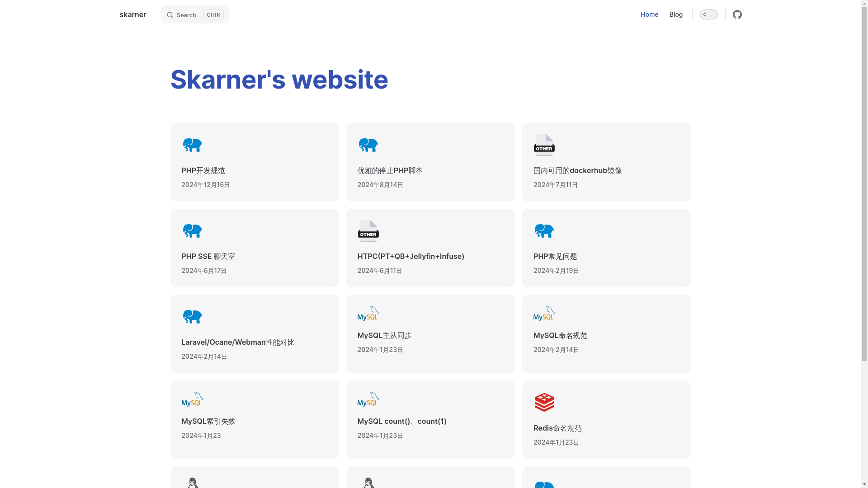The image size is (868, 488).
Task: Open the GitHub icon link
Action: (x=737, y=14)
